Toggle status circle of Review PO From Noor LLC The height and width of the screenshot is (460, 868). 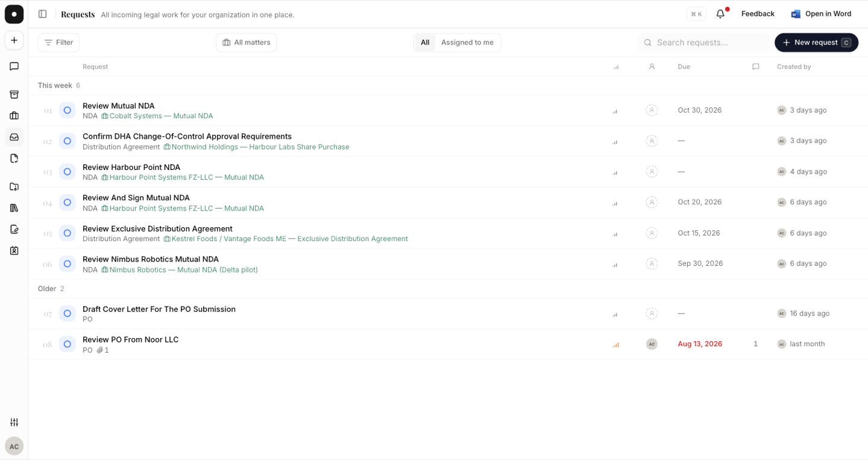click(68, 344)
